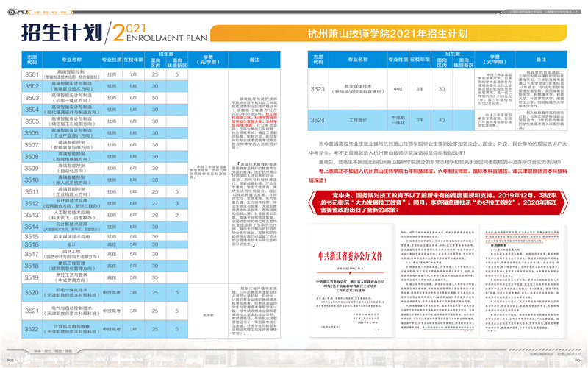This screenshot has height=368, width=588.
Task: Click code 3519 cell
Action: click(32, 277)
